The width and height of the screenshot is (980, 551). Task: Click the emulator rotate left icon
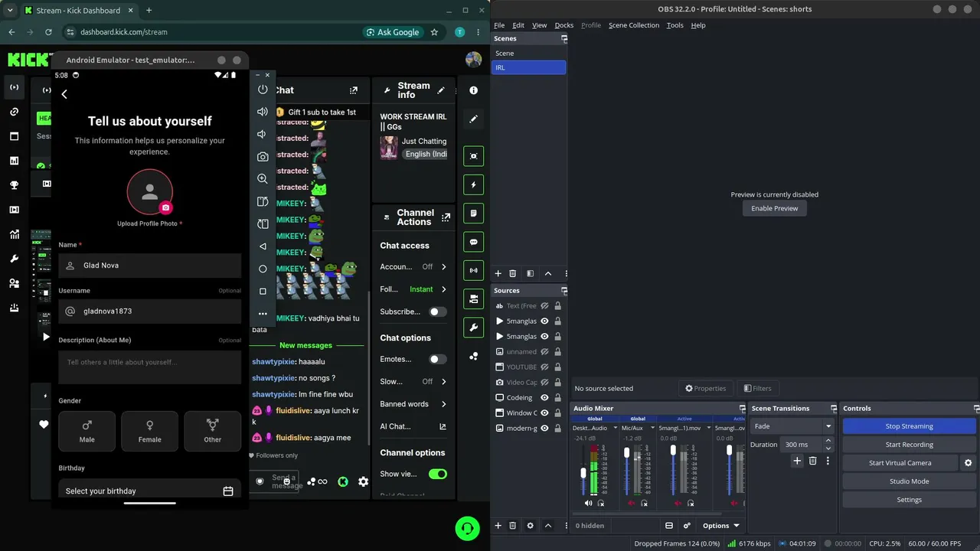tap(263, 201)
